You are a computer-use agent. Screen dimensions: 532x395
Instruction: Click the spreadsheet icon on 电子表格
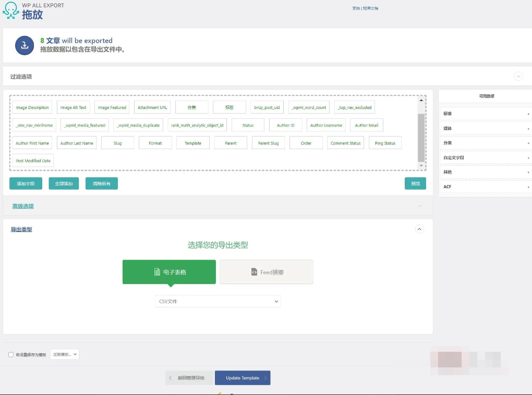tap(157, 272)
